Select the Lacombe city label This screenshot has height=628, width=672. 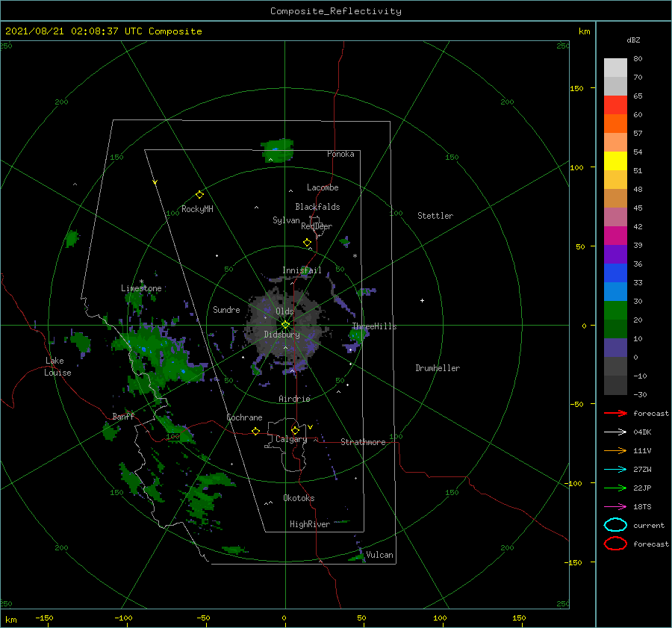point(323,187)
